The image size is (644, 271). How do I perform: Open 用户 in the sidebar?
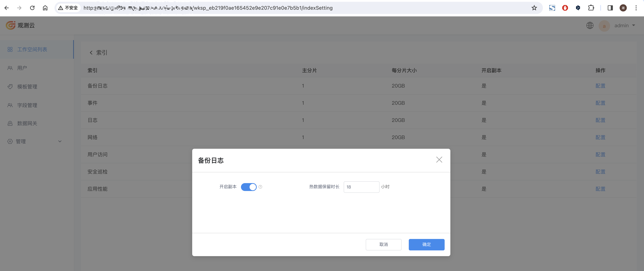click(37, 68)
